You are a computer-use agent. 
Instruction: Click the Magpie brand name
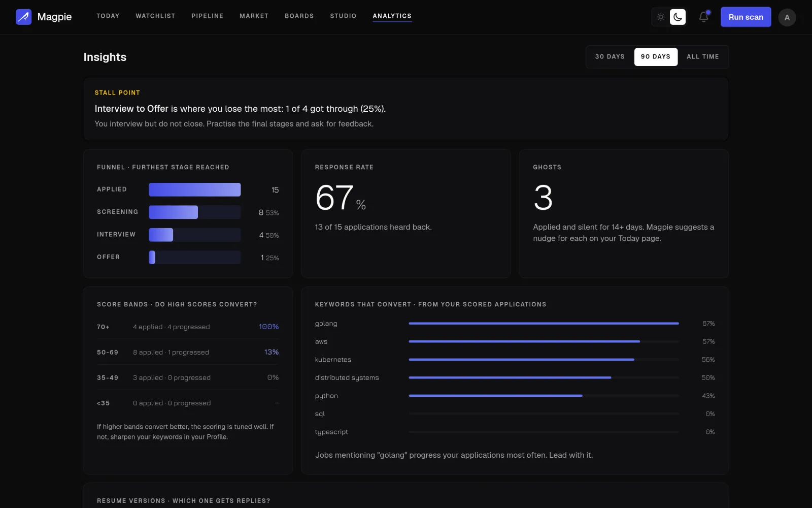(55, 17)
